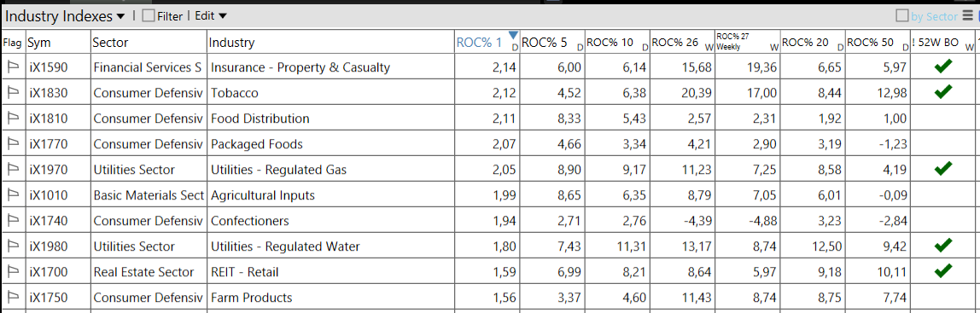The height and width of the screenshot is (313, 980).
Task: Mark the flag for Agricultural Inputs
Action: 13,195
